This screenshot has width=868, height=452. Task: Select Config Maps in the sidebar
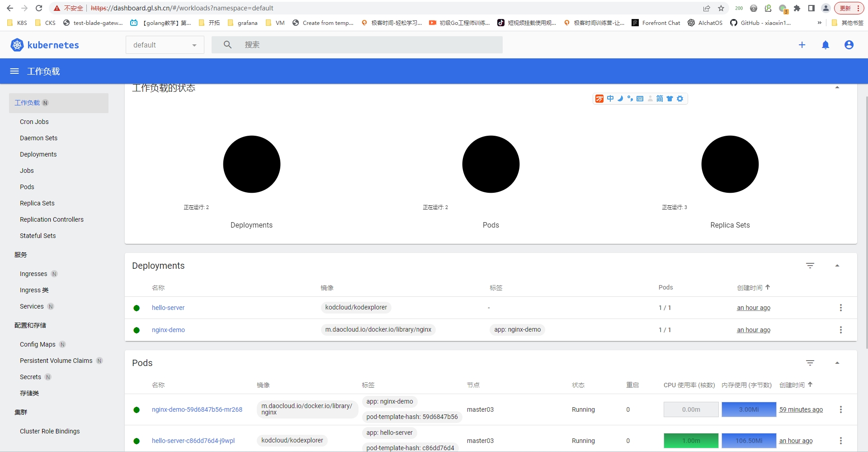coord(38,344)
